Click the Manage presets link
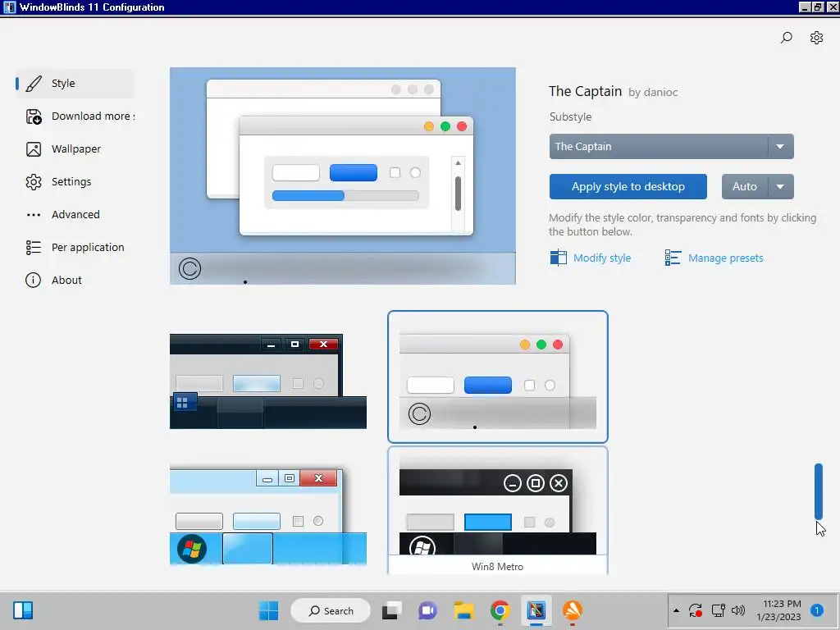The image size is (840, 630). click(725, 258)
